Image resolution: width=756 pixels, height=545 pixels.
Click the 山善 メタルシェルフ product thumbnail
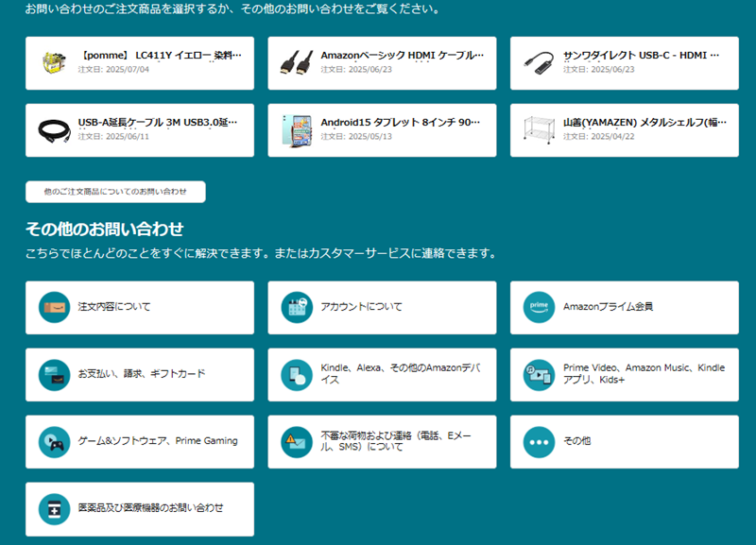(x=539, y=130)
